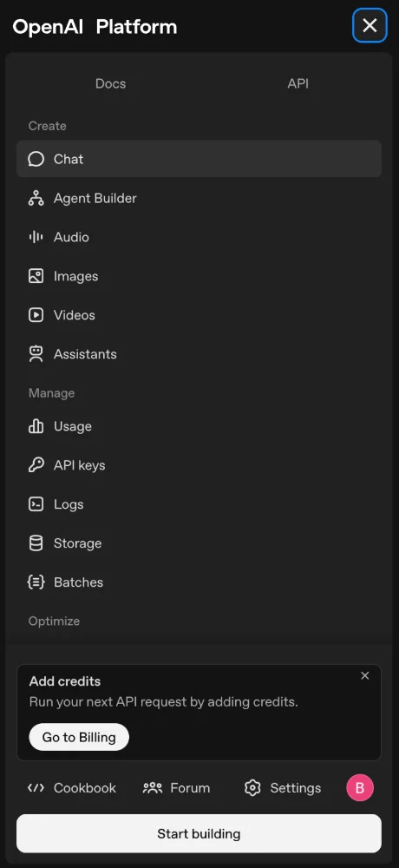
Task: Click the Videos play icon
Action: point(36,315)
